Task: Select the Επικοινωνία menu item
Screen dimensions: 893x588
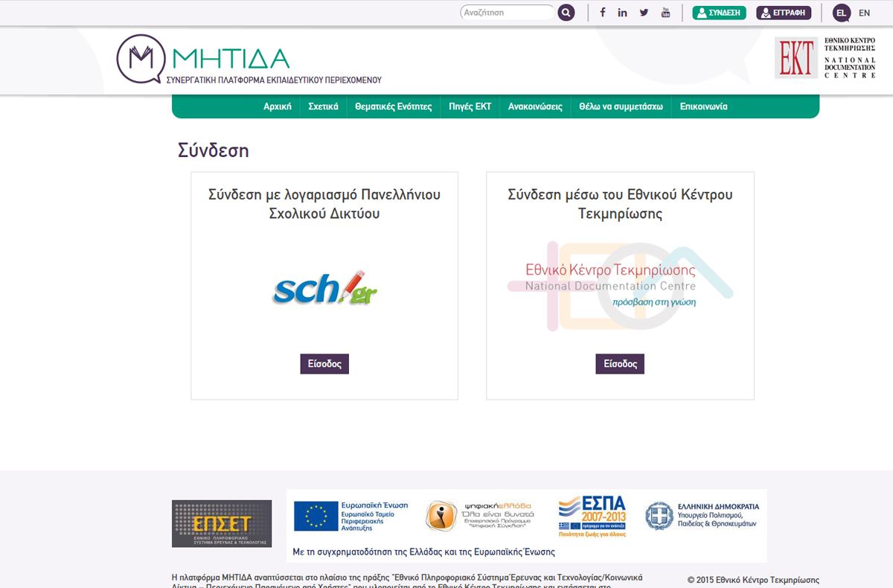Action: (703, 106)
